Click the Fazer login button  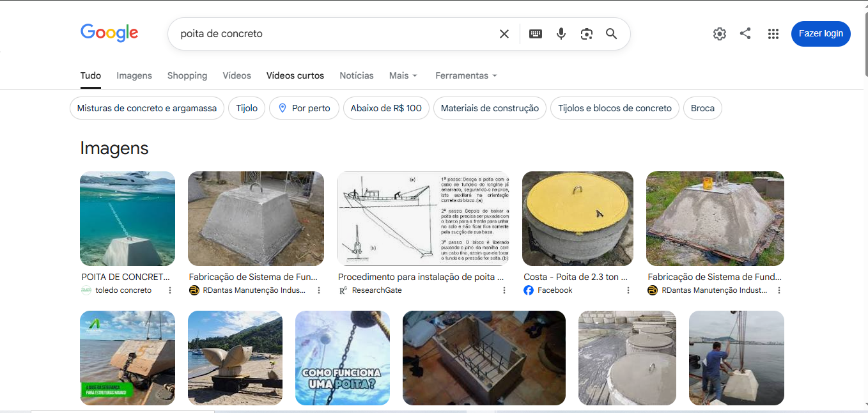coord(821,34)
